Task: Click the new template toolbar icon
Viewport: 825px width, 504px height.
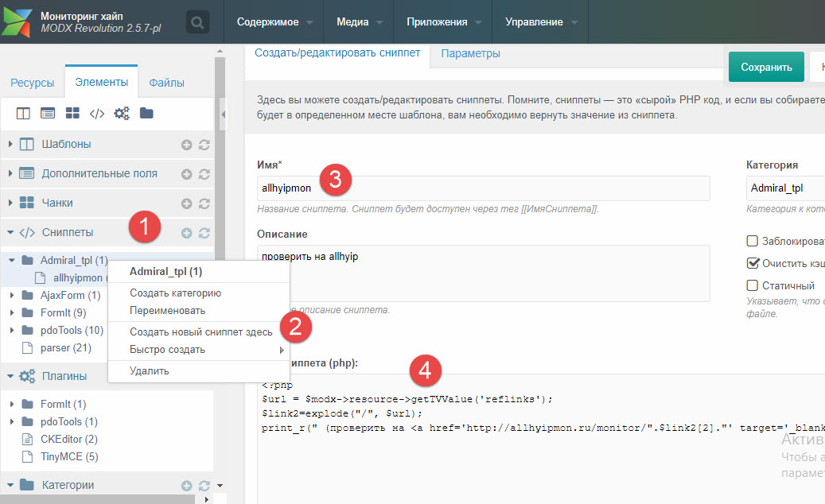Action: point(23,113)
